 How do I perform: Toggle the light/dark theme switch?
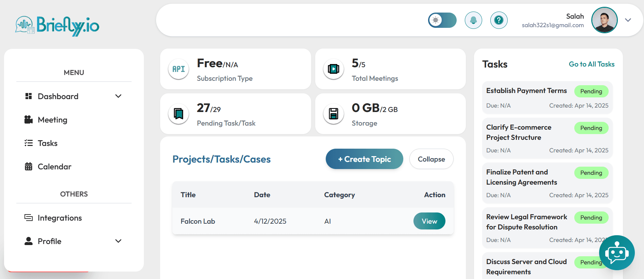pos(442,20)
